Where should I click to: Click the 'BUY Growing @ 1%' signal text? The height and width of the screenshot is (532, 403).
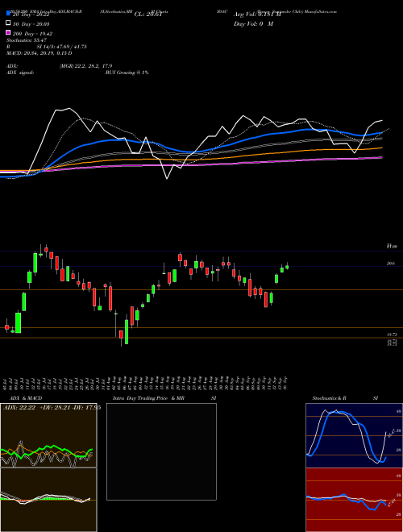click(x=127, y=73)
